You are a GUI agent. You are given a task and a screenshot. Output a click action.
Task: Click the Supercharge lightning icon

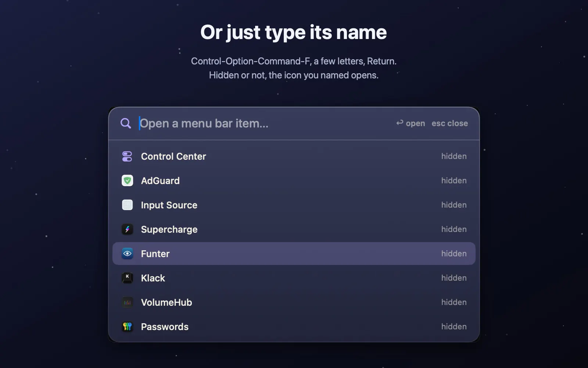[127, 229]
